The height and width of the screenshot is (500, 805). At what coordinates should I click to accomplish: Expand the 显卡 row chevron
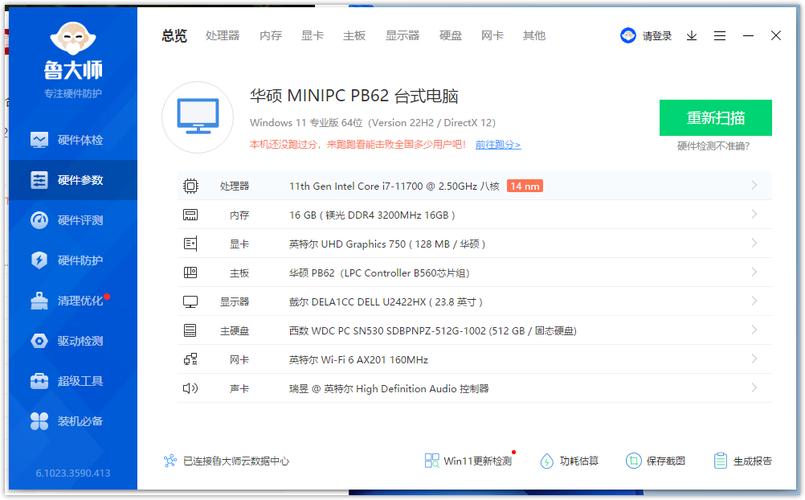point(754,243)
